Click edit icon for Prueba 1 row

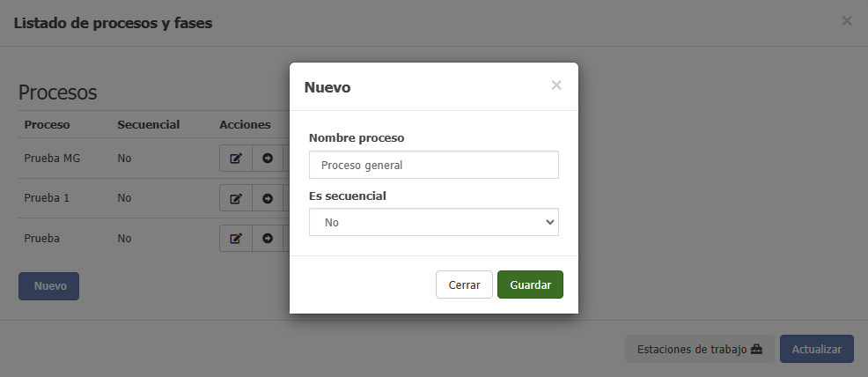[x=236, y=198]
